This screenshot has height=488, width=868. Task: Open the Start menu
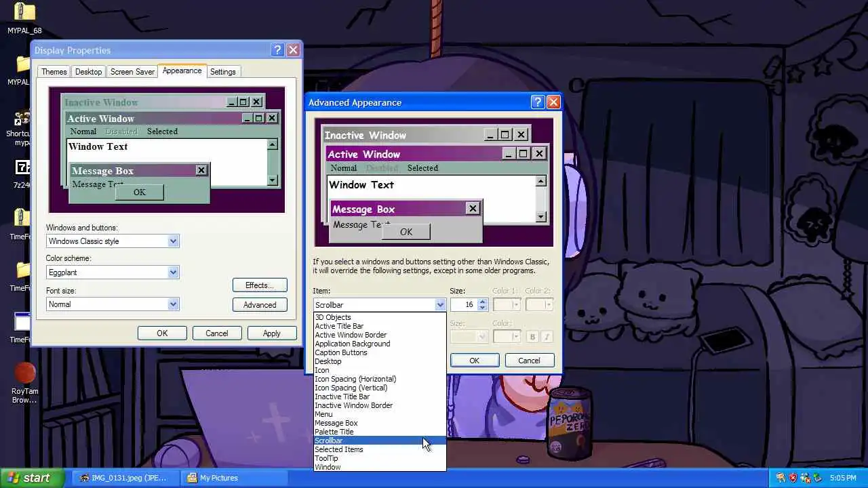[x=33, y=478]
